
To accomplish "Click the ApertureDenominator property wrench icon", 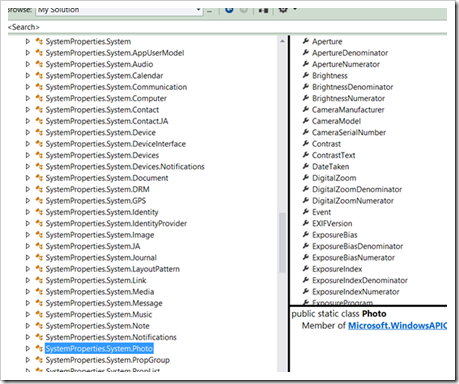I will click(x=306, y=52).
